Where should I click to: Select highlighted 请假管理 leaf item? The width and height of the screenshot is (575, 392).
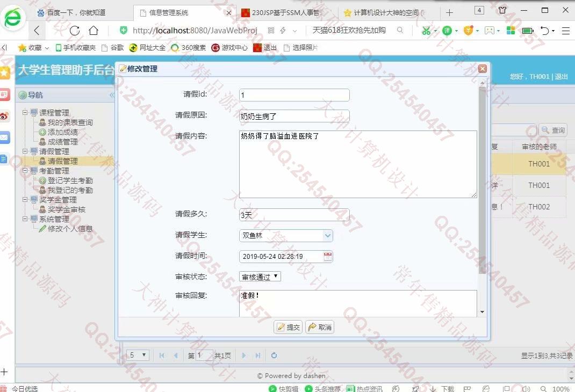(x=63, y=161)
